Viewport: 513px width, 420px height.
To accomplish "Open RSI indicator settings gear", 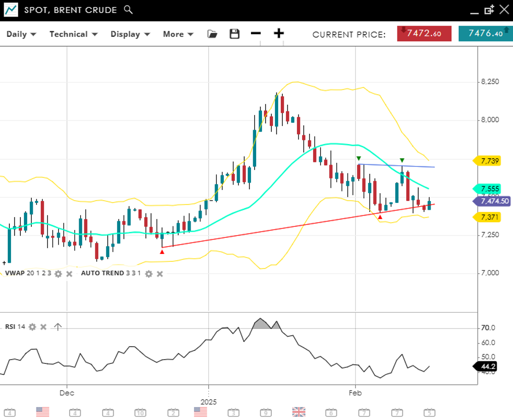I will pyautogui.click(x=32, y=327).
